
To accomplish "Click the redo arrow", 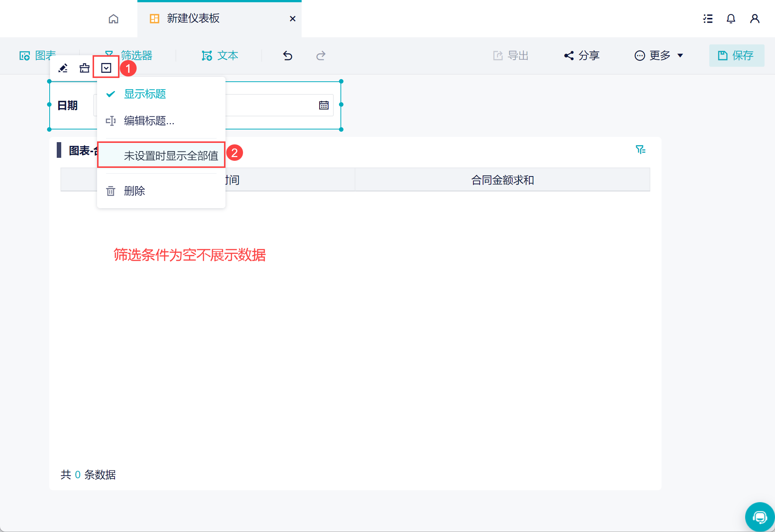I will (321, 56).
